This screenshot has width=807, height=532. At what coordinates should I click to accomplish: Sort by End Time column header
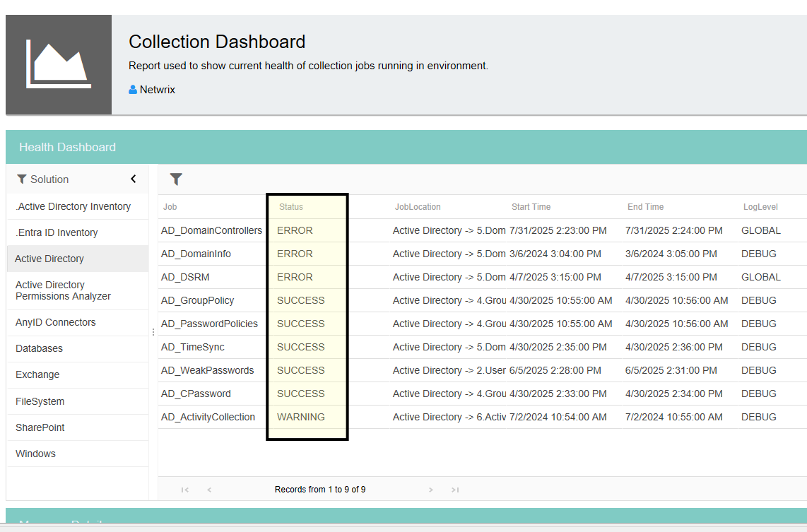(x=645, y=207)
